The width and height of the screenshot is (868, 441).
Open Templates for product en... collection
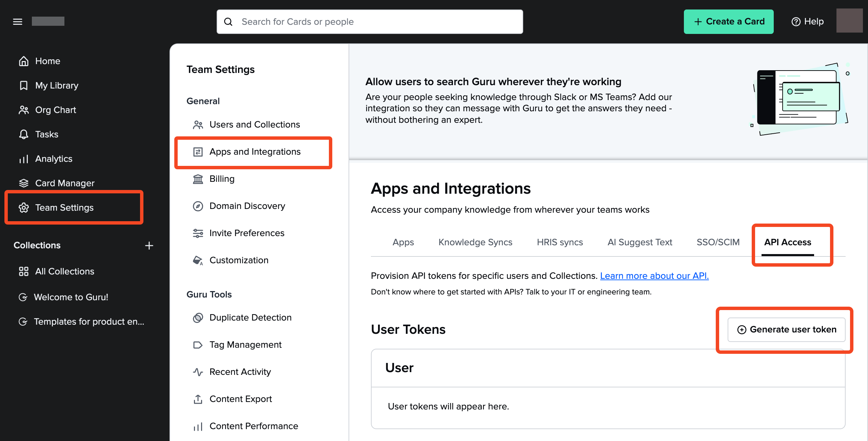[x=81, y=322]
